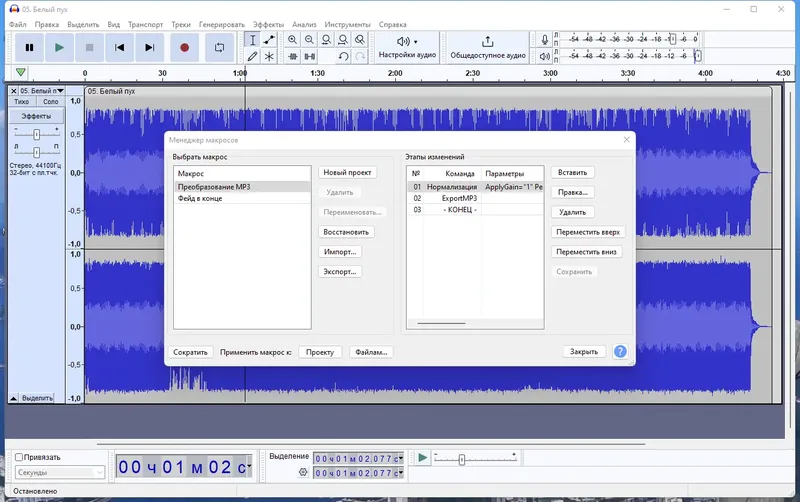This screenshot has height=502, width=800.
Task: Click Выделить button under track
Action: (37, 398)
